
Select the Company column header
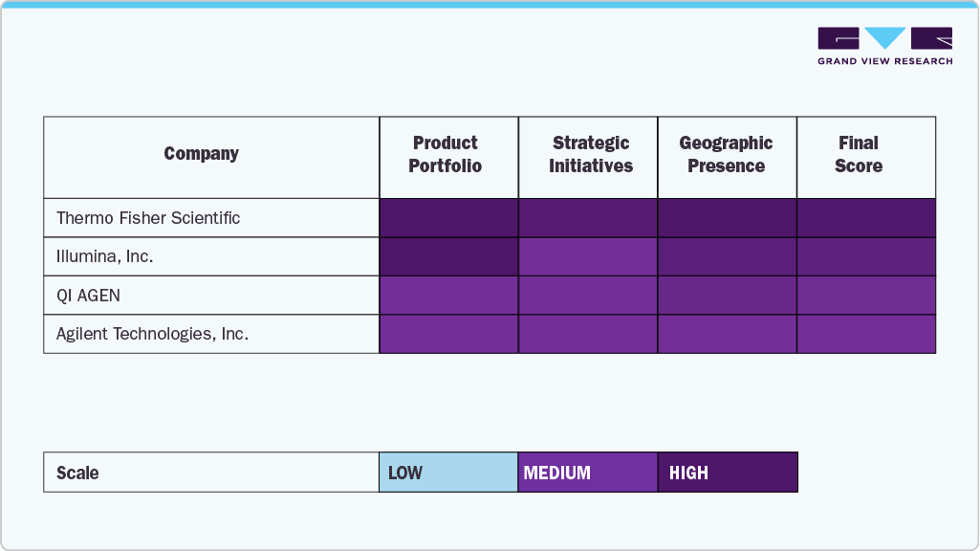(201, 154)
